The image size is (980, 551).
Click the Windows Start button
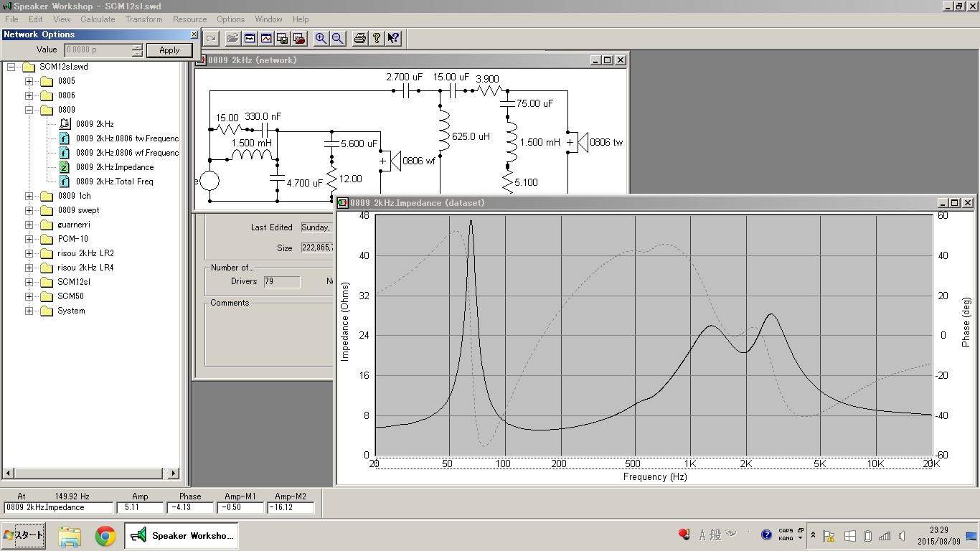[24, 535]
